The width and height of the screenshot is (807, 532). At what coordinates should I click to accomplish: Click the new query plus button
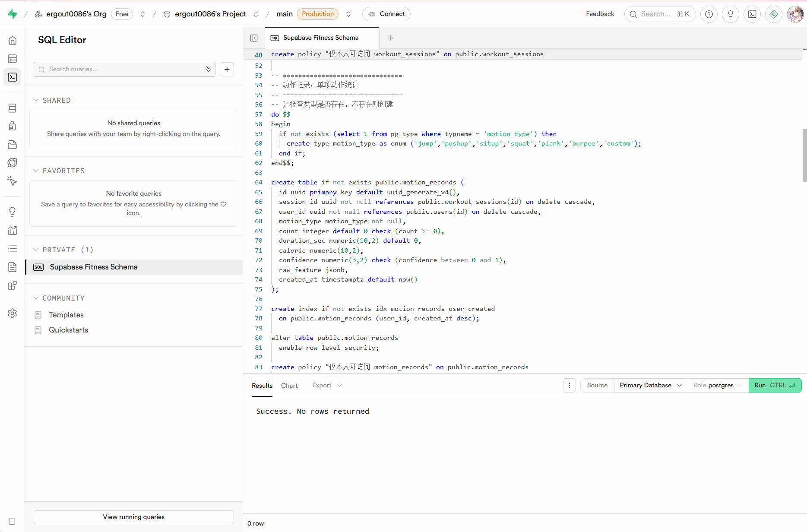click(x=227, y=70)
